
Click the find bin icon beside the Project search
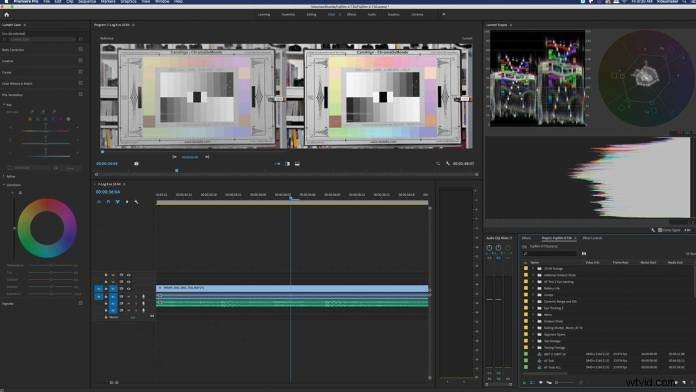click(584, 253)
